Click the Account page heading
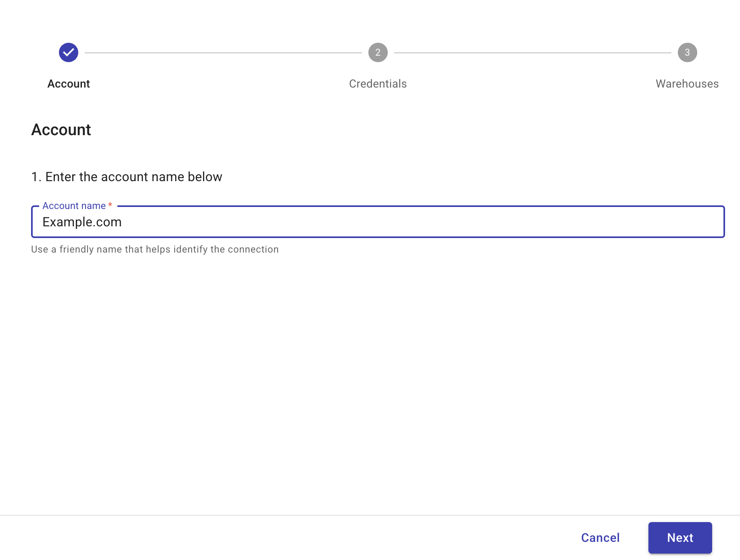The width and height of the screenshot is (740, 560). tap(61, 130)
